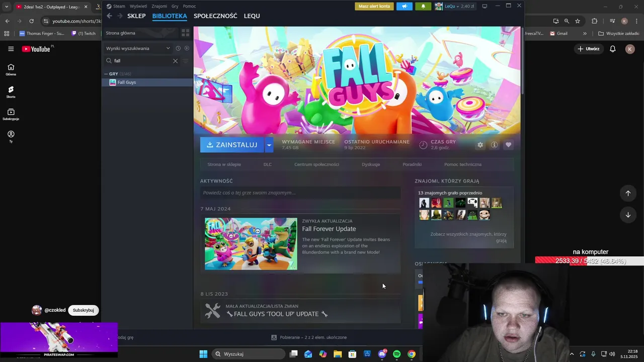
Task: Open 'Strona w sklepie' link
Action: 224,164
